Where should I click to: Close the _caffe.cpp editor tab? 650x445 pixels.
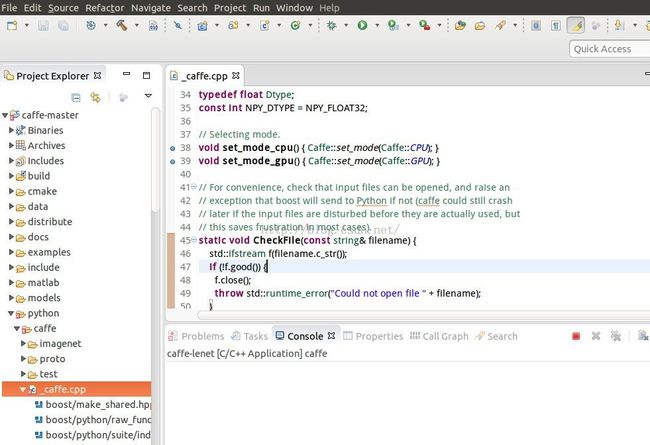pos(236,75)
